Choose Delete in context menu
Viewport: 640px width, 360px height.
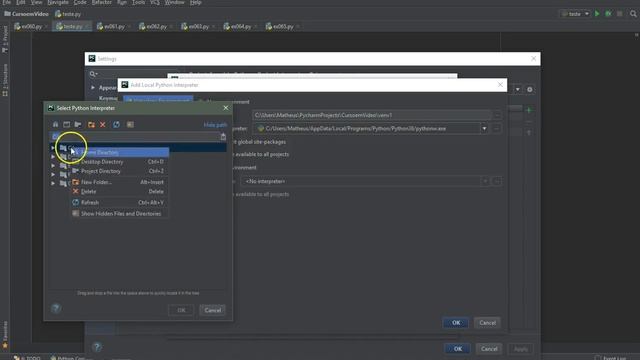coord(120,191)
